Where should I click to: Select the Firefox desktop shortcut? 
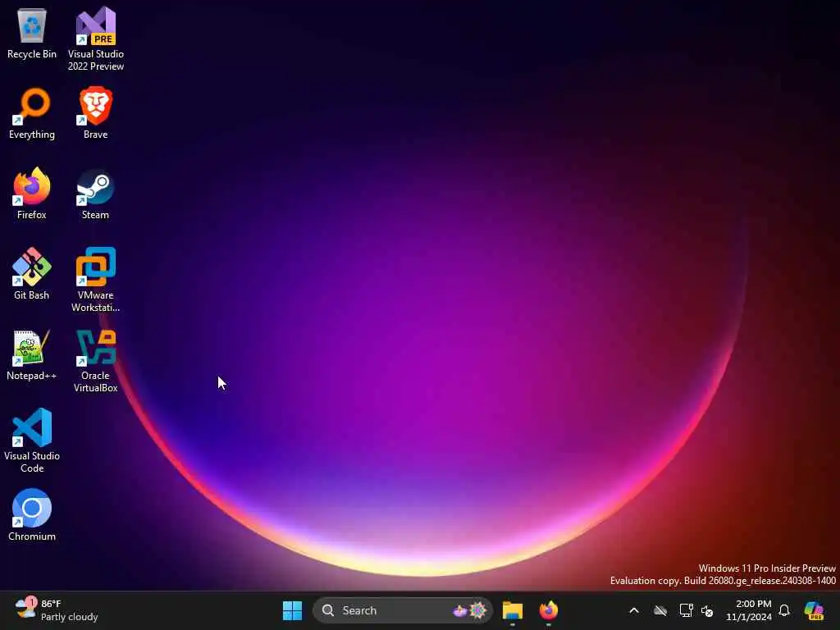32,194
